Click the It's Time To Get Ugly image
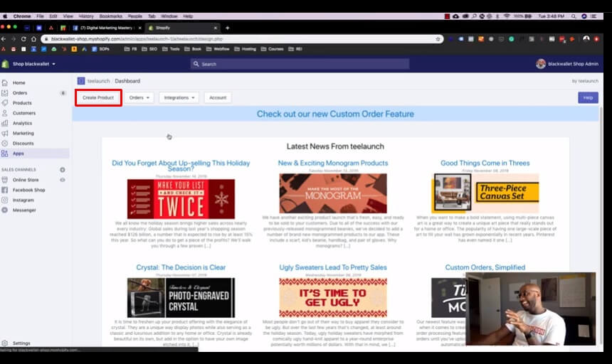 coord(333,298)
